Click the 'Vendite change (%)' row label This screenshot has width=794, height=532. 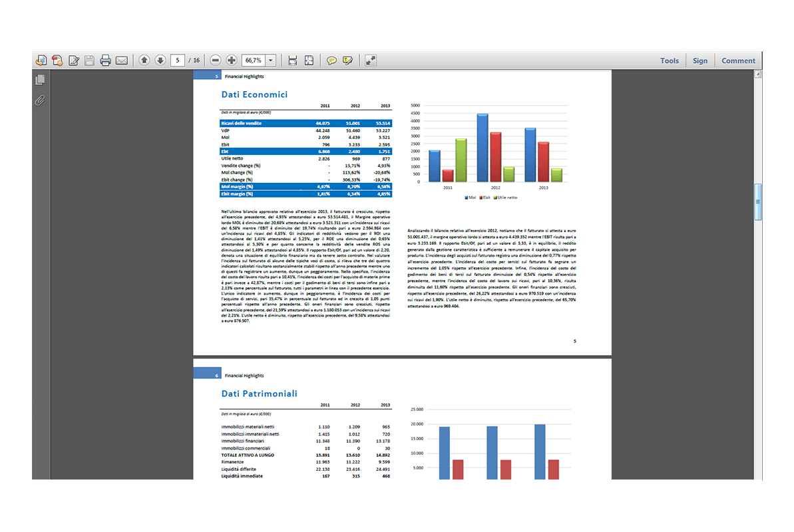coord(240,166)
